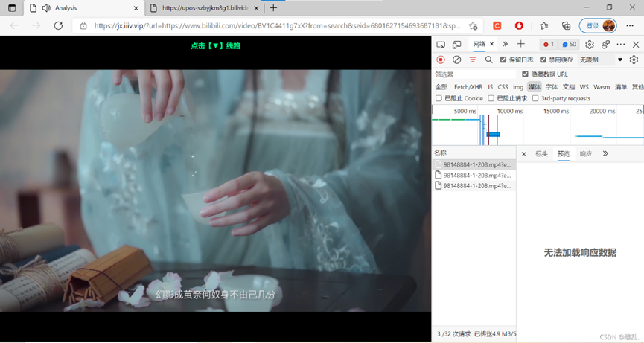This screenshot has height=343, width=644.
Task: Filter requests by 字体
Action: [552, 87]
